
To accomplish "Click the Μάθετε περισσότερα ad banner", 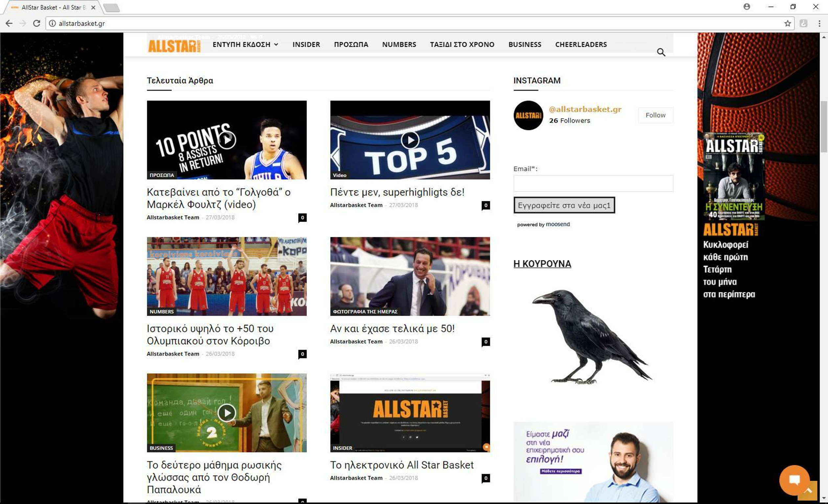I will pos(593,462).
